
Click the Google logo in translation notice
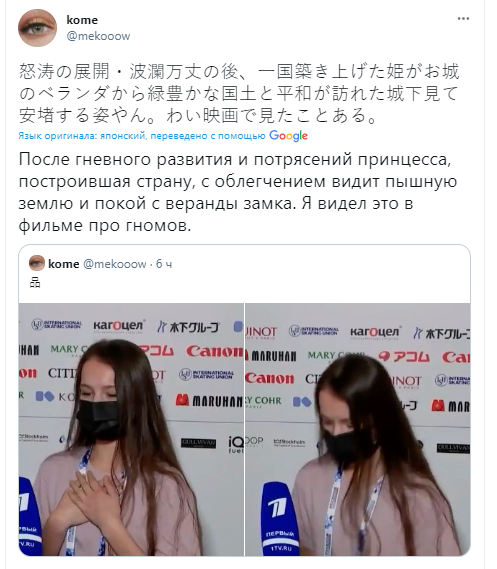pyautogui.click(x=288, y=136)
